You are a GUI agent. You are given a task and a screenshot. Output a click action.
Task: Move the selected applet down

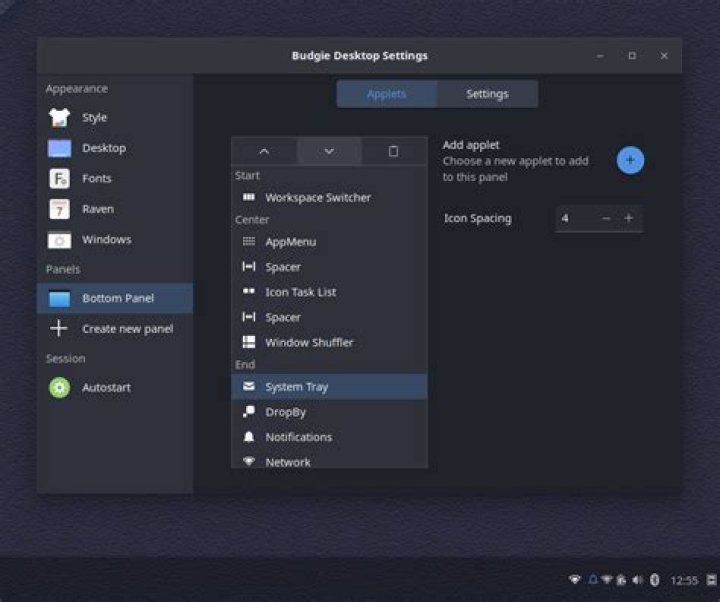tap(329, 151)
